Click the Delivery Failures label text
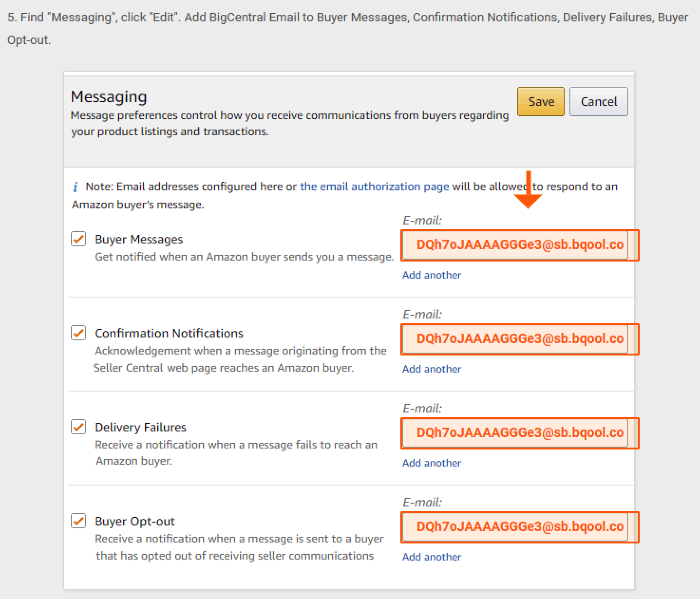700x599 pixels. pos(141,427)
